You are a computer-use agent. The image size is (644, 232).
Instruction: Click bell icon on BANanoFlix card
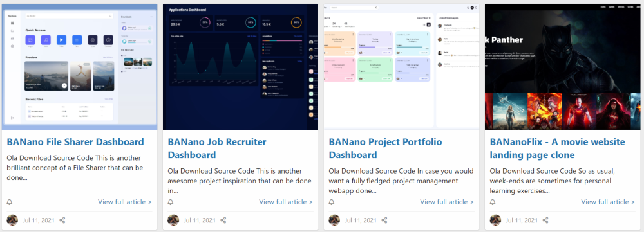click(493, 202)
